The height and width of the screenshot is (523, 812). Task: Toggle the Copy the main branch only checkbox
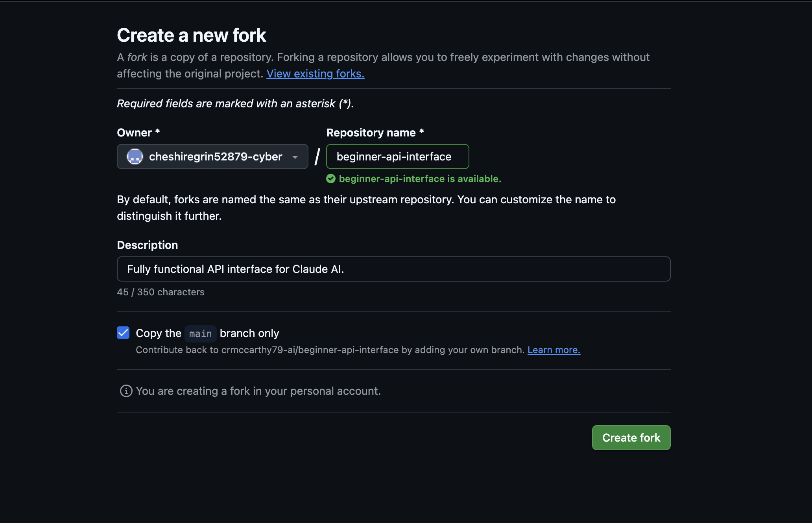[x=123, y=333]
